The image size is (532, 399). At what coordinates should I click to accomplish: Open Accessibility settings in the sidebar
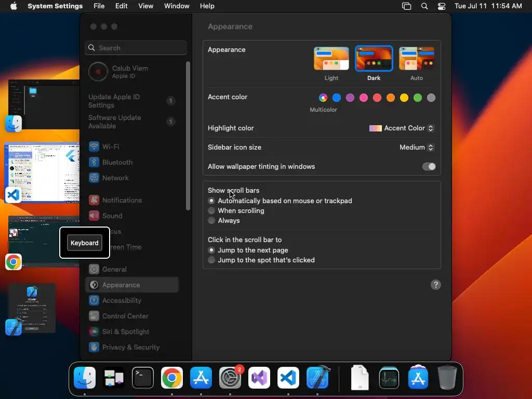[132, 301]
